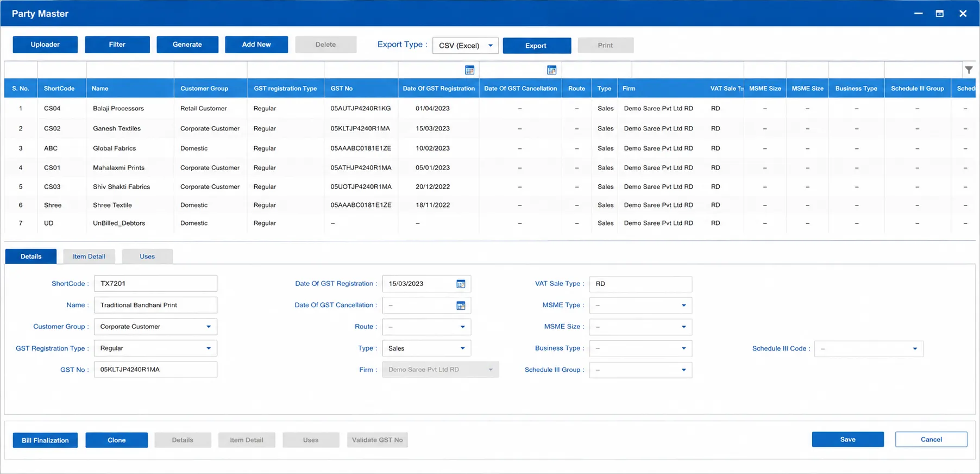Open calendar above Date Of GST Registration column
Screen dimensions: 980x474
point(470,70)
